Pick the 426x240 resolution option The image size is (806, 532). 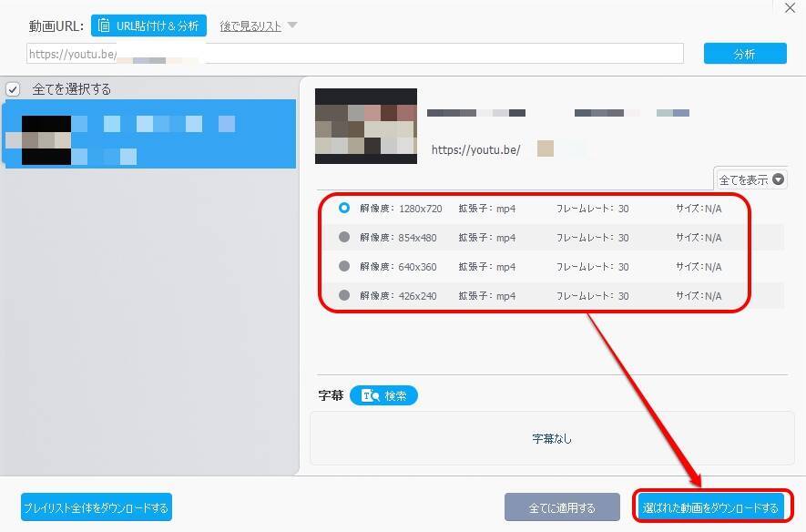(343, 296)
